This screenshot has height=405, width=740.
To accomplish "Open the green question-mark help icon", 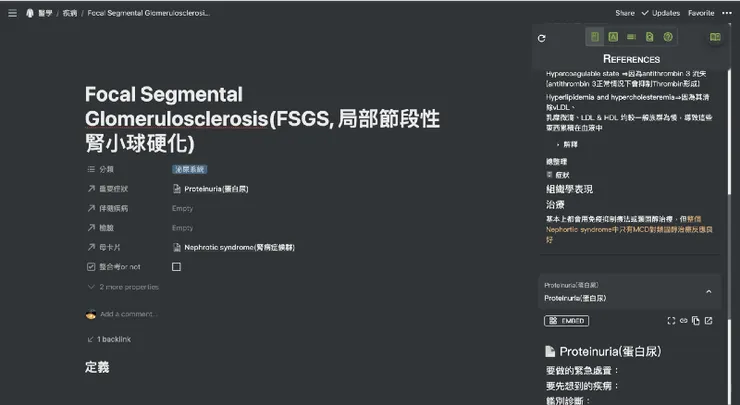I will [x=668, y=37].
